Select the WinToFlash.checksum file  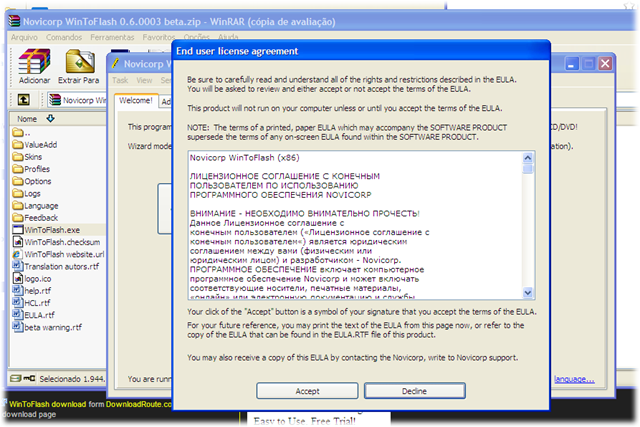click(x=56, y=242)
